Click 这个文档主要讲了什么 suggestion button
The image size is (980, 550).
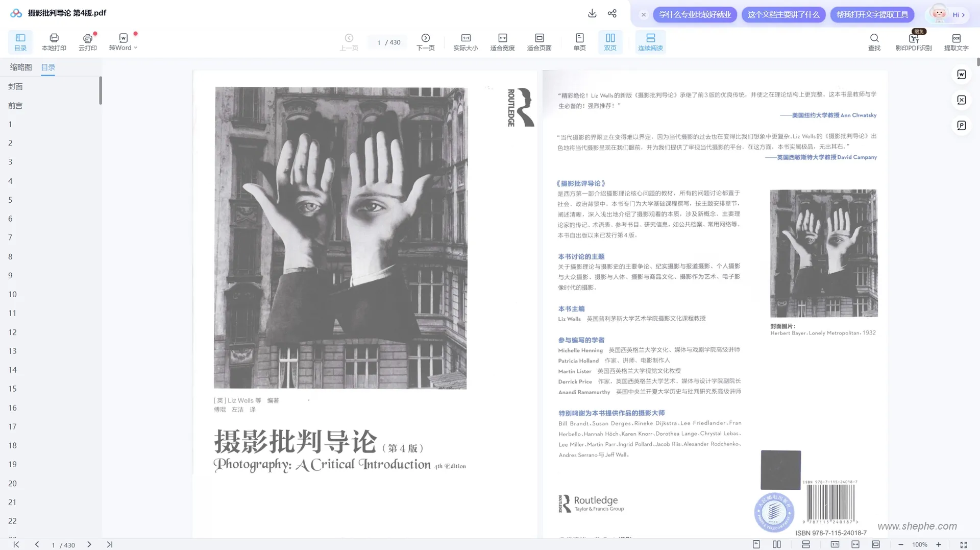coord(783,14)
